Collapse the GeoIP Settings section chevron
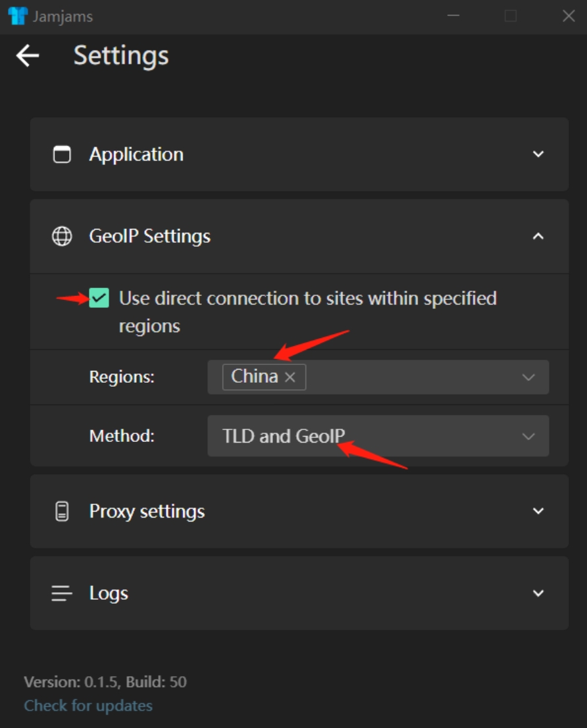587x728 pixels. pyautogui.click(x=538, y=236)
